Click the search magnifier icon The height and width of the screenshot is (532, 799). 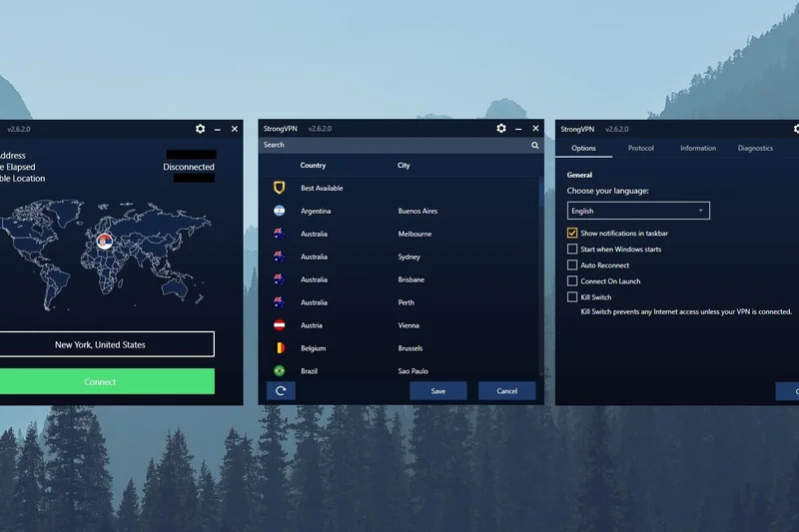(x=535, y=145)
